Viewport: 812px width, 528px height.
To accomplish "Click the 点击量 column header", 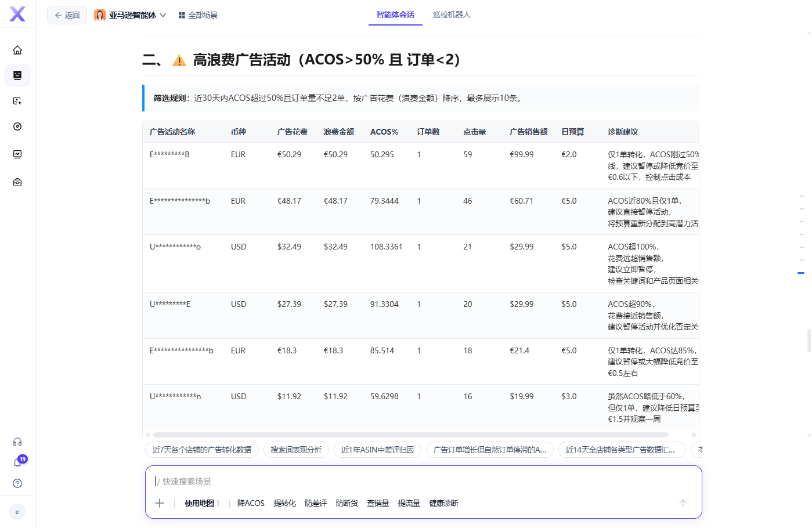I will pyautogui.click(x=475, y=132).
